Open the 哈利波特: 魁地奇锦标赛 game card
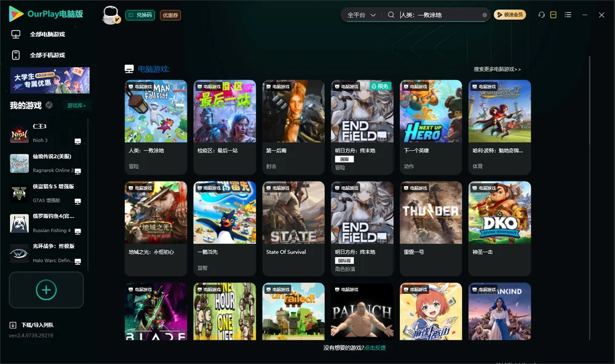The image size is (615, 364). pyautogui.click(x=499, y=127)
